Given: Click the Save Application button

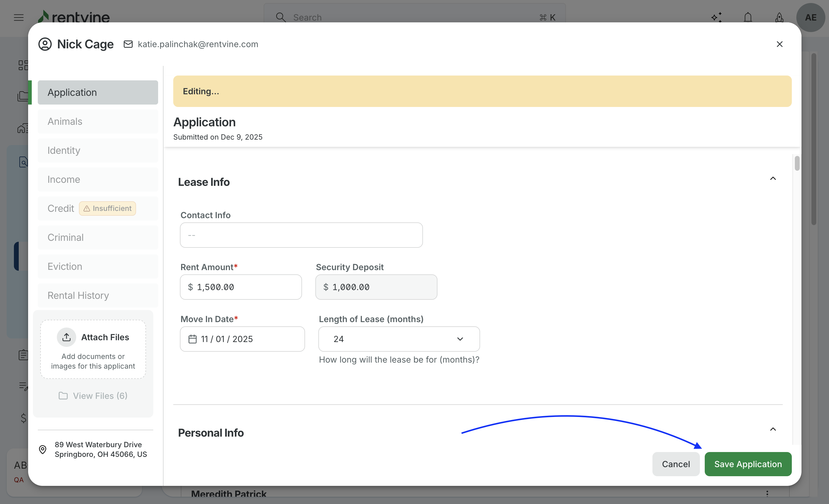Looking at the screenshot, I should tap(748, 464).
